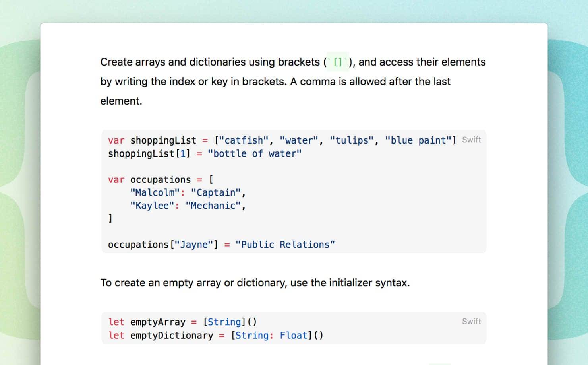
Task: Open the Swift language label in second code block
Action: click(x=471, y=322)
